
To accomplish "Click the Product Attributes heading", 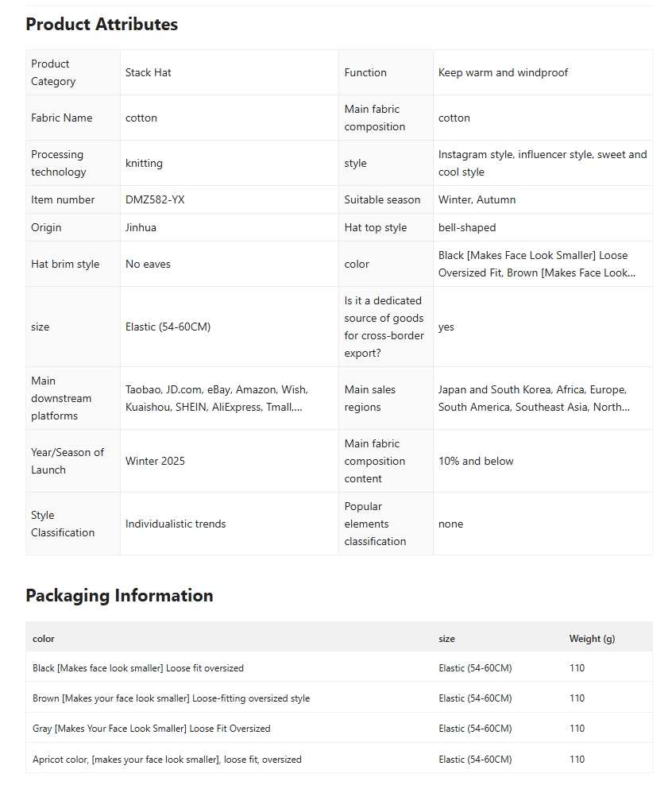I will point(102,25).
